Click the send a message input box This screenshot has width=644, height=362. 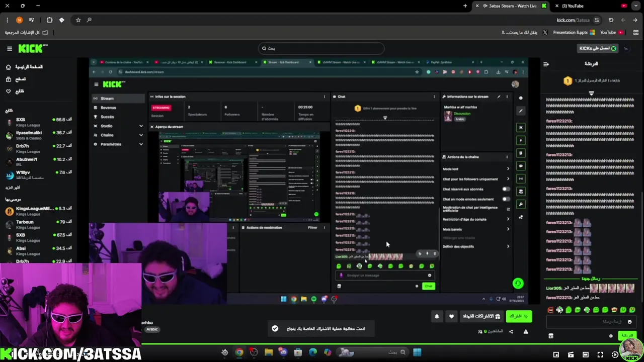click(591, 322)
